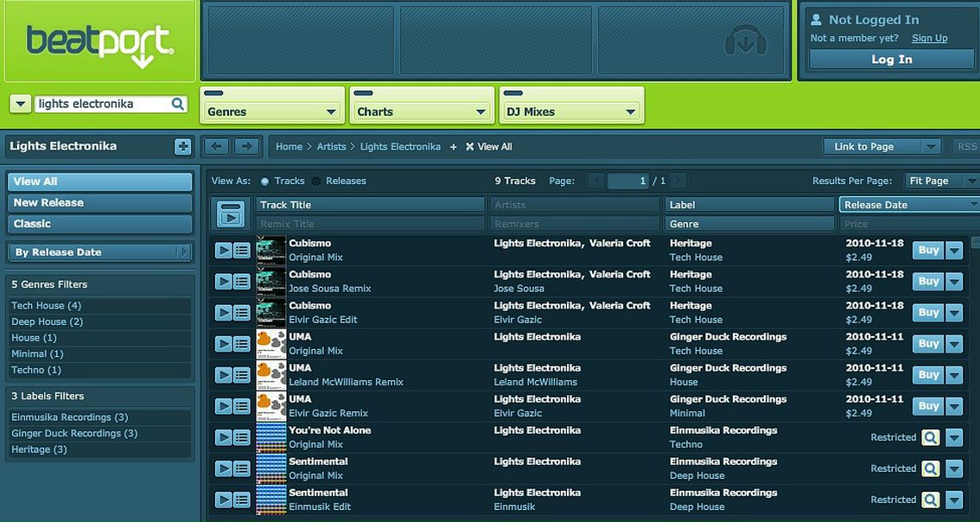980x522 pixels.
Task: Click the headphone download icon in the player
Action: (x=746, y=41)
